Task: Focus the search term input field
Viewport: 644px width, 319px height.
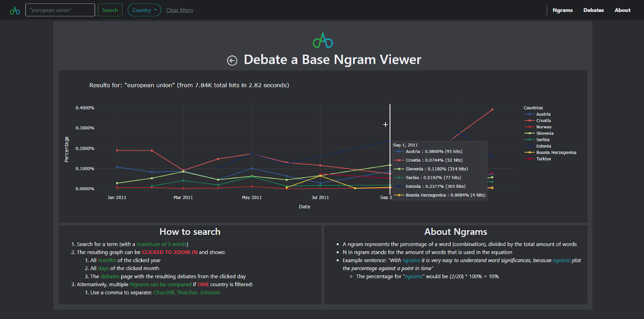Action: coord(60,10)
